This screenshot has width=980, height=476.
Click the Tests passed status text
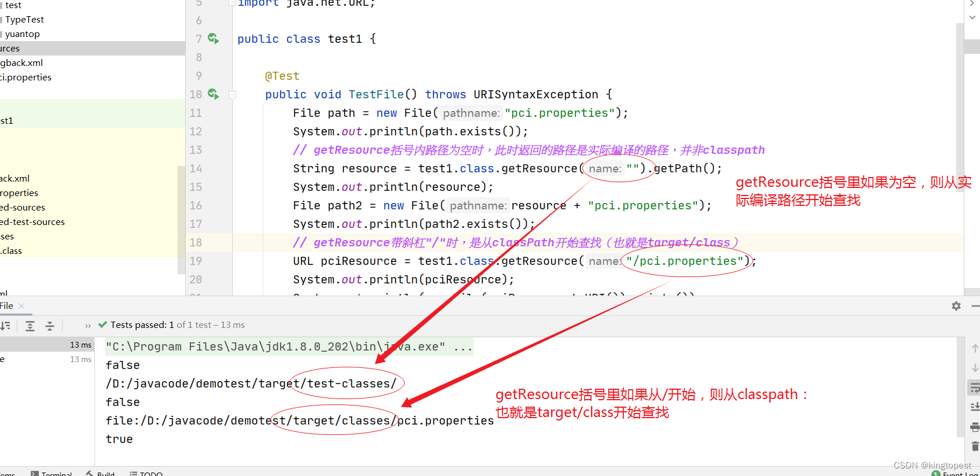click(x=178, y=325)
